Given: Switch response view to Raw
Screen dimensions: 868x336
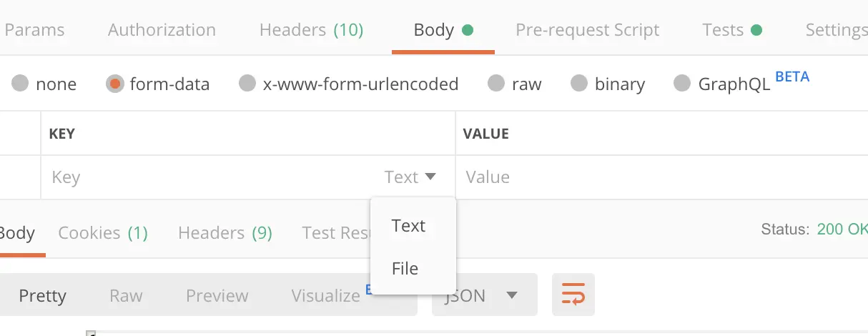Looking at the screenshot, I should (126, 295).
